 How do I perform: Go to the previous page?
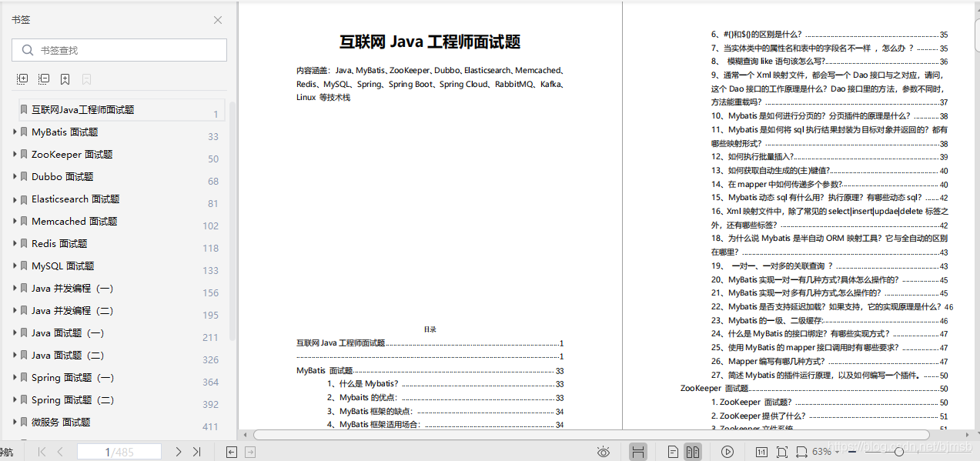pyautogui.click(x=60, y=452)
